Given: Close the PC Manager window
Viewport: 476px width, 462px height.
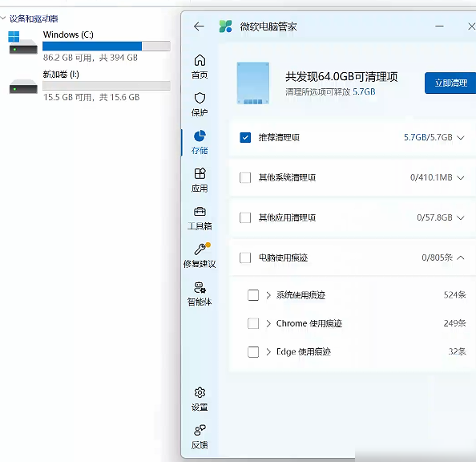Looking at the screenshot, I should pyautogui.click(x=471, y=26).
